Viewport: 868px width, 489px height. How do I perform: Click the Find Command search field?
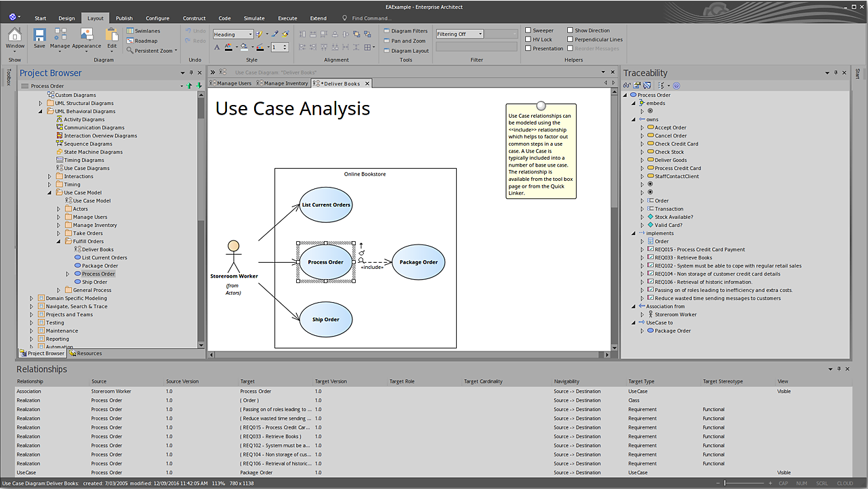(x=371, y=18)
